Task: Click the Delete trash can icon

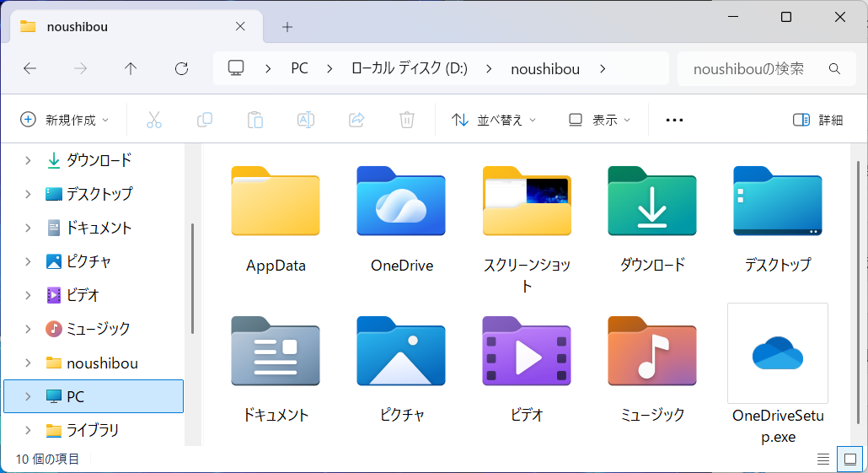Action: (407, 120)
